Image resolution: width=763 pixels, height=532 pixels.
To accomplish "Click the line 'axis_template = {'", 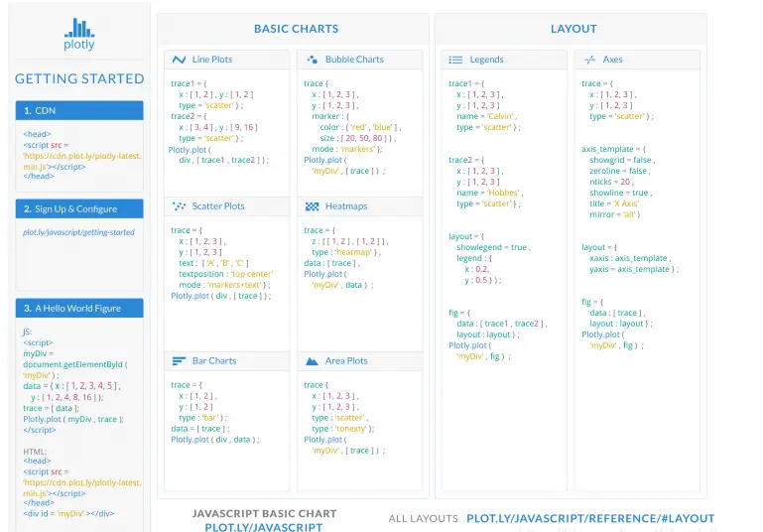I will 613,149.
